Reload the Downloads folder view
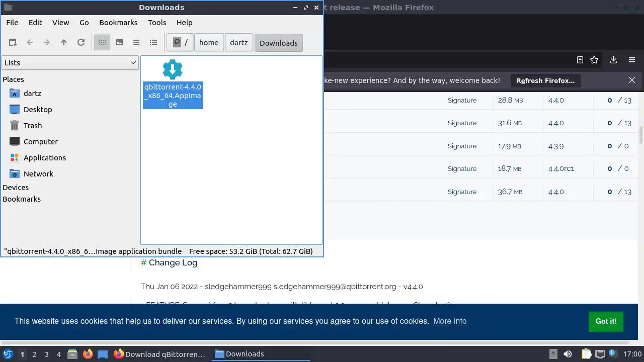644x362 pixels. pos(81,43)
